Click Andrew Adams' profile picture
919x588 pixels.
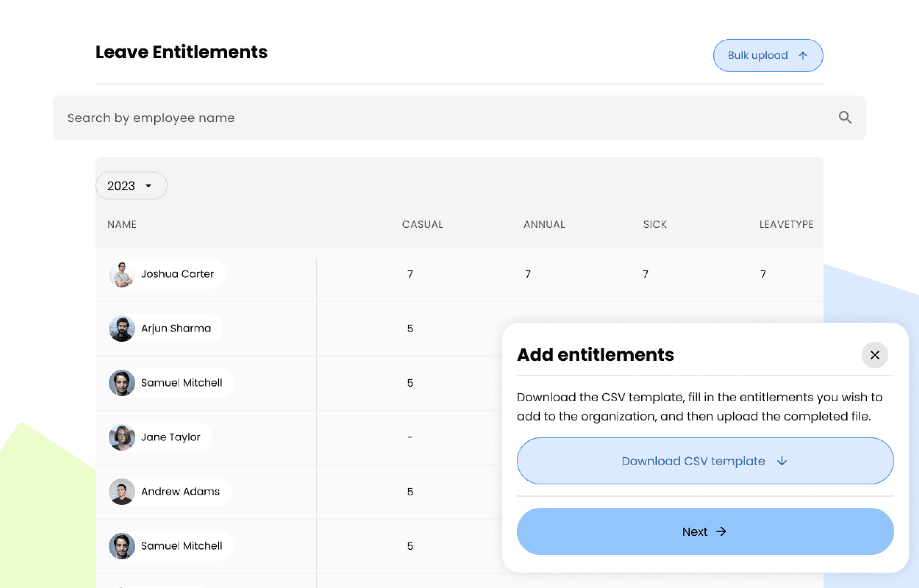[121, 491]
